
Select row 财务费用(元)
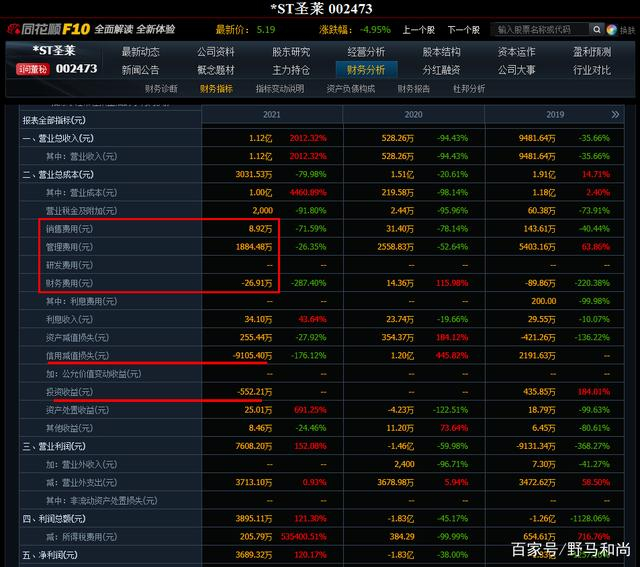click(322, 283)
